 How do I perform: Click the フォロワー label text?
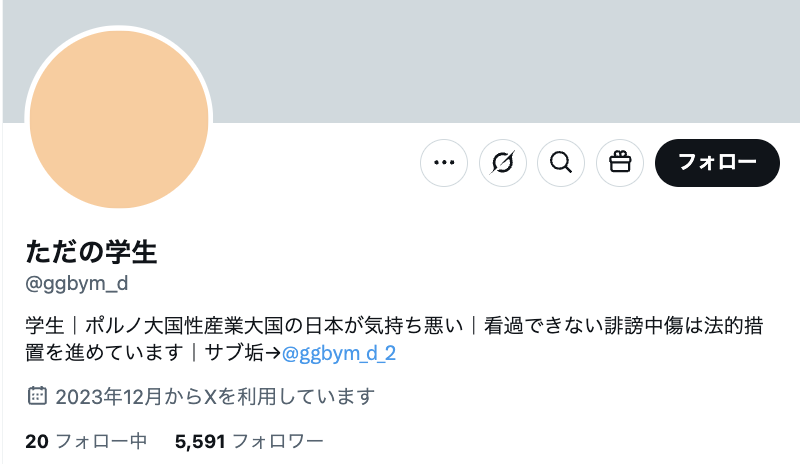coord(278,442)
